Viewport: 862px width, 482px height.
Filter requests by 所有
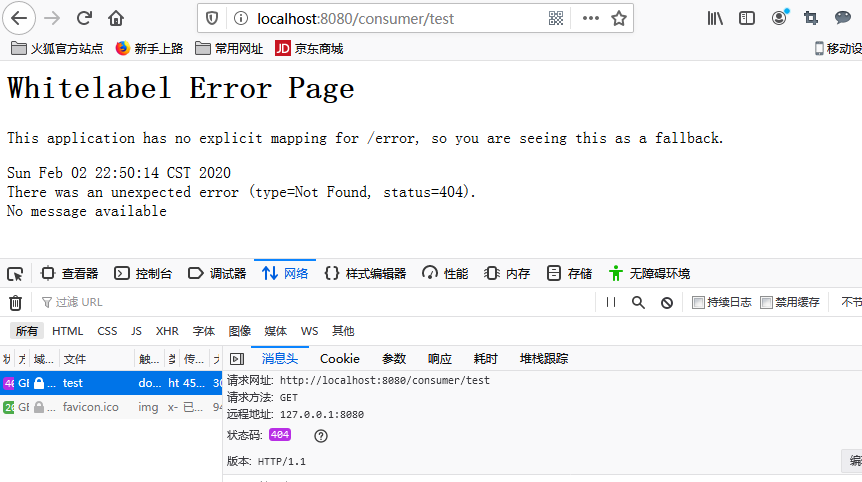pos(26,331)
